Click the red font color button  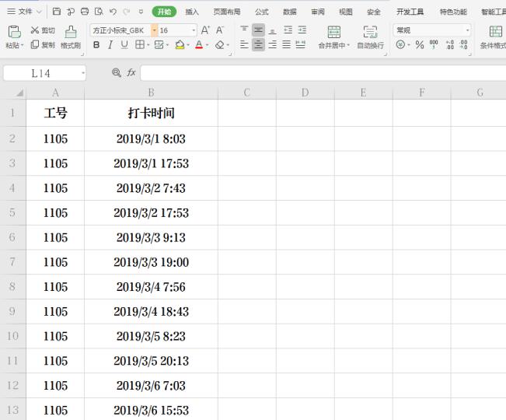(199, 44)
